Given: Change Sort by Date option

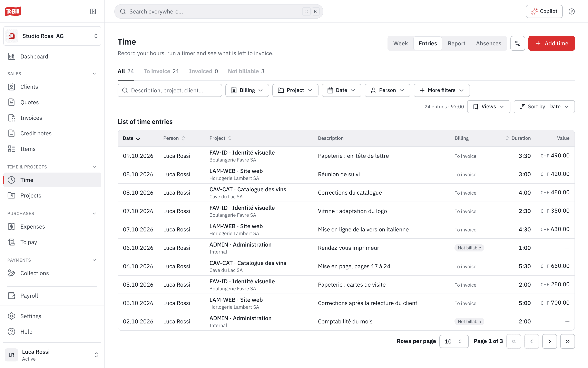Looking at the screenshot, I should (x=544, y=107).
